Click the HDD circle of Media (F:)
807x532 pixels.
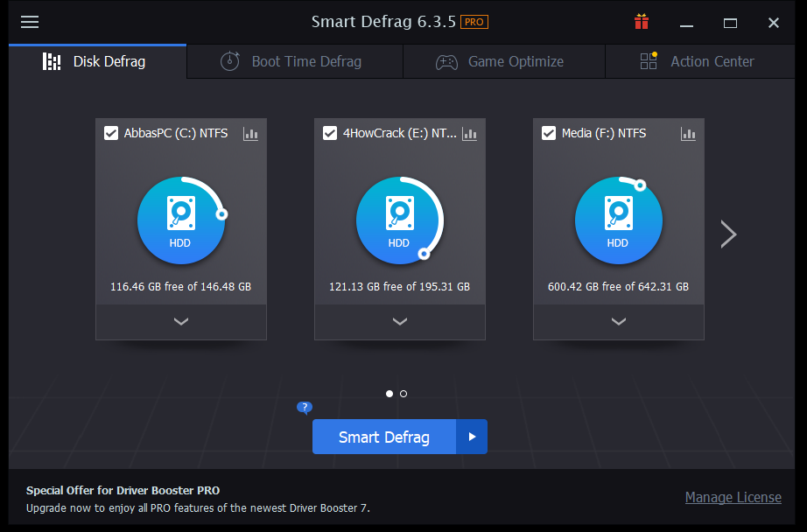click(x=619, y=220)
